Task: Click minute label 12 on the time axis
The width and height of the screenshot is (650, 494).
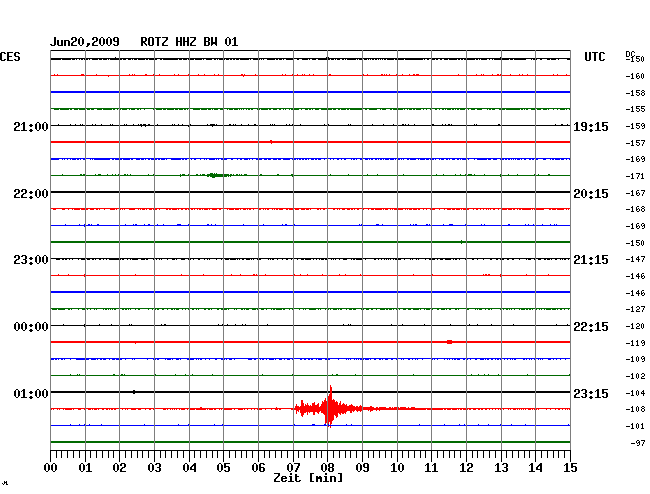Action: [466, 468]
